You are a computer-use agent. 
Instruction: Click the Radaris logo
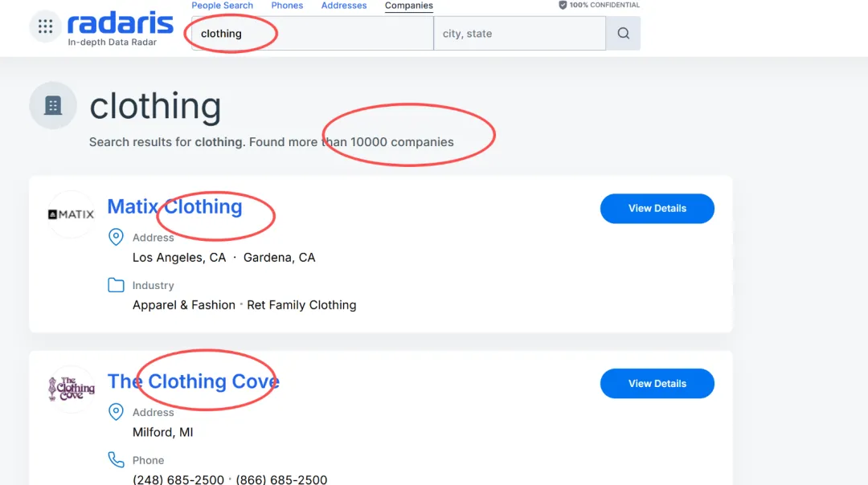[120, 23]
